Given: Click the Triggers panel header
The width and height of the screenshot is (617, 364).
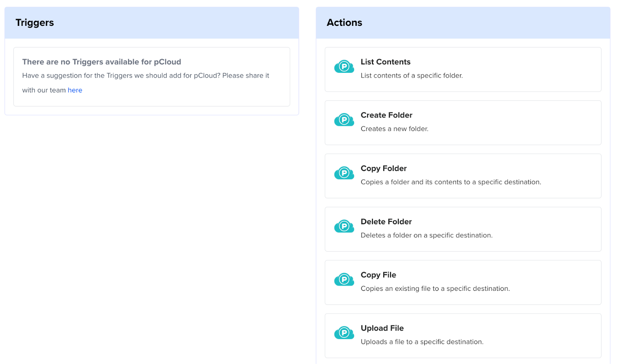Looking at the screenshot, I should coord(35,23).
